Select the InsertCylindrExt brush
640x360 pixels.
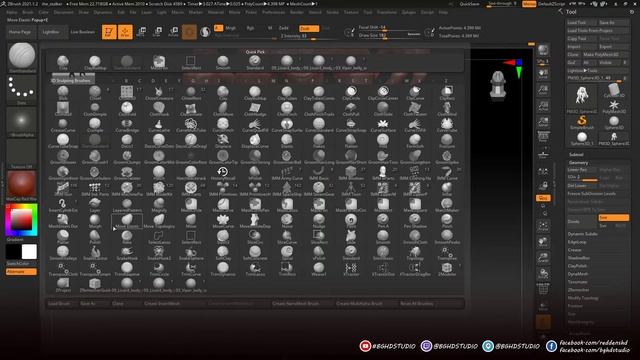(x=63, y=205)
